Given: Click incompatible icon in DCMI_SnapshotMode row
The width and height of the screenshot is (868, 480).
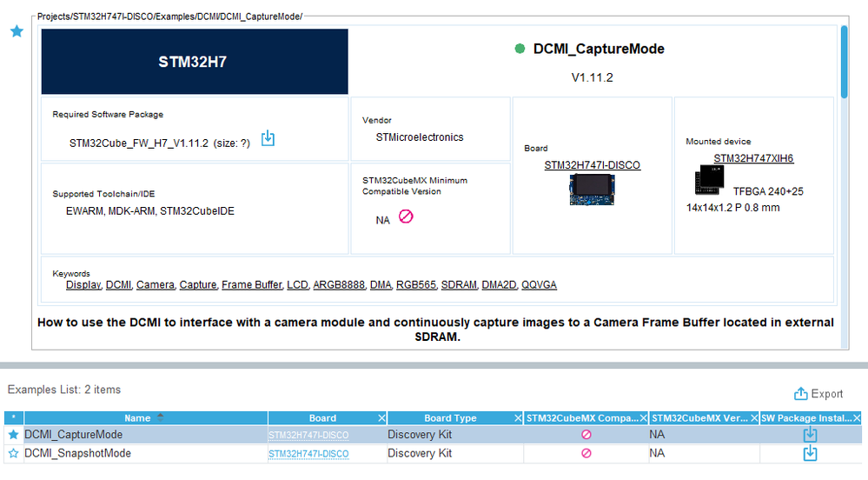Looking at the screenshot, I should pyautogui.click(x=586, y=453).
